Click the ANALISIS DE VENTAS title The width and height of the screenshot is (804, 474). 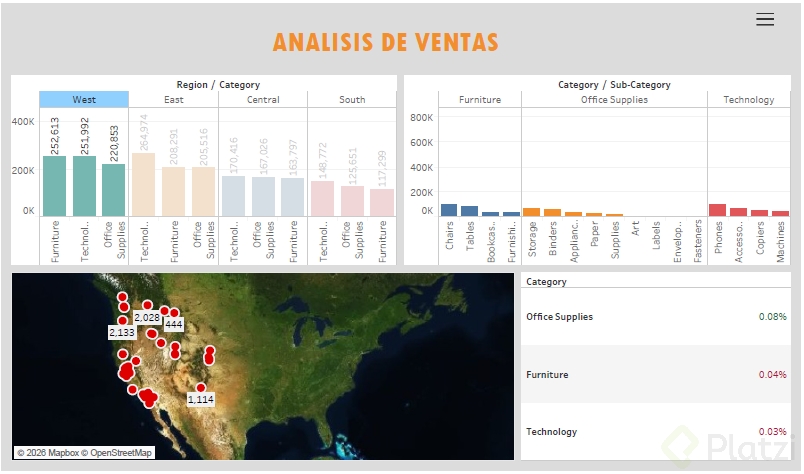point(386,43)
